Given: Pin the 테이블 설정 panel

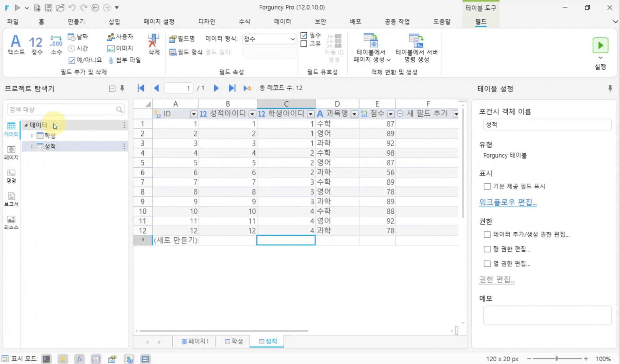Looking at the screenshot, I should coord(610,89).
